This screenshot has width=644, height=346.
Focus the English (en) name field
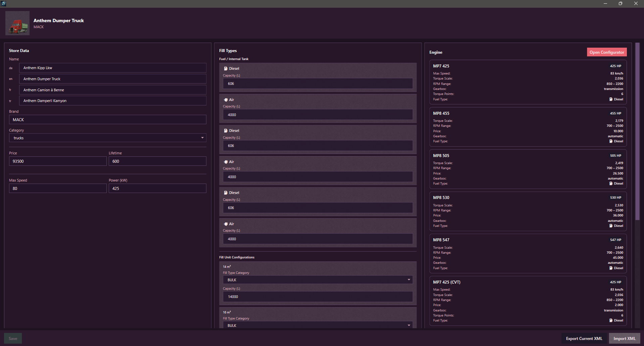[x=112, y=79]
